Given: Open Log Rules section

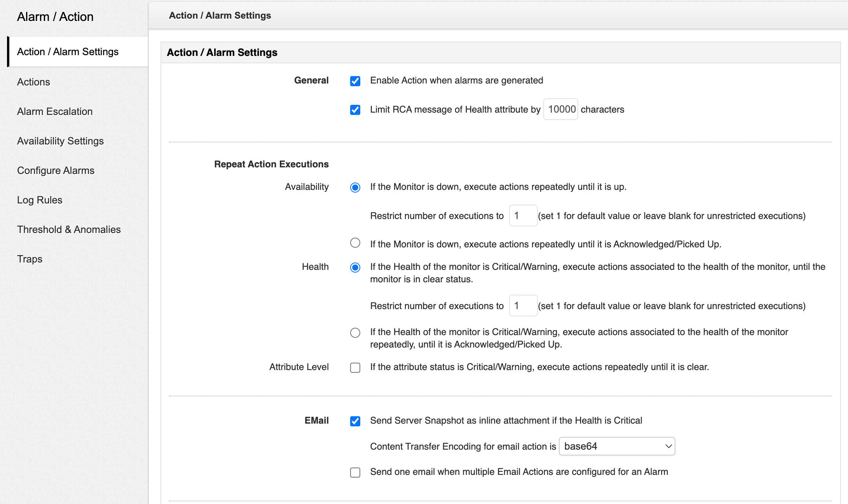Looking at the screenshot, I should point(40,200).
